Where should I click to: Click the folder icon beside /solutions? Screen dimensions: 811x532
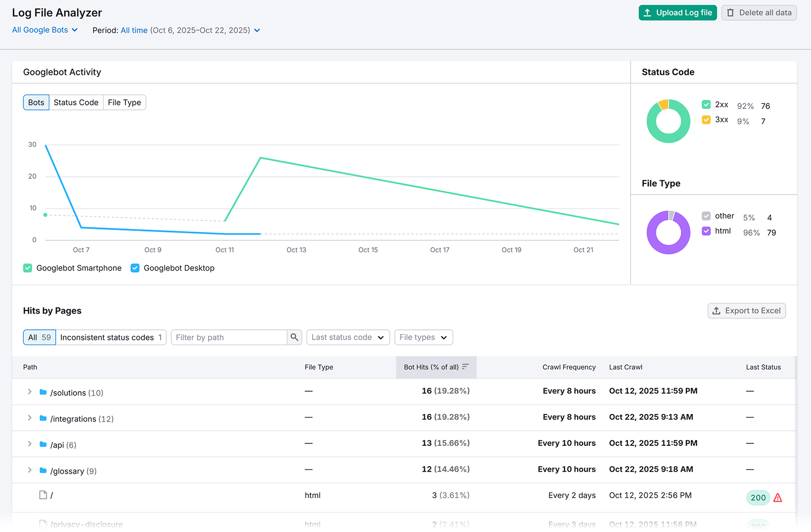coord(43,391)
